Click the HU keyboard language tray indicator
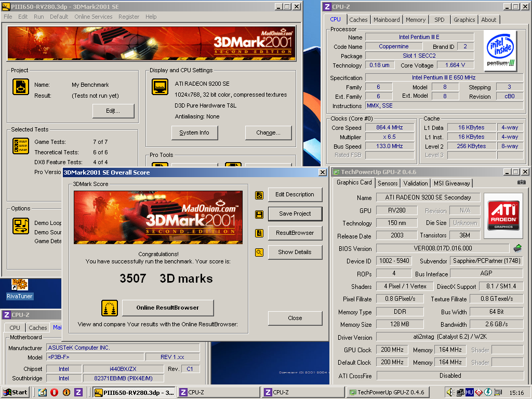Image resolution: width=532 pixels, height=399 pixels. click(x=469, y=392)
